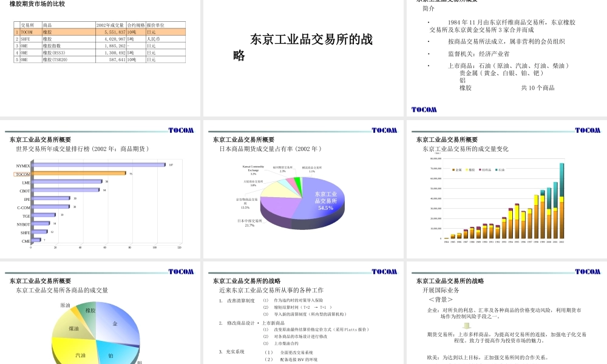
Task: Click the 金属 legend swatch in stacked chart
Action: pos(453,170)
